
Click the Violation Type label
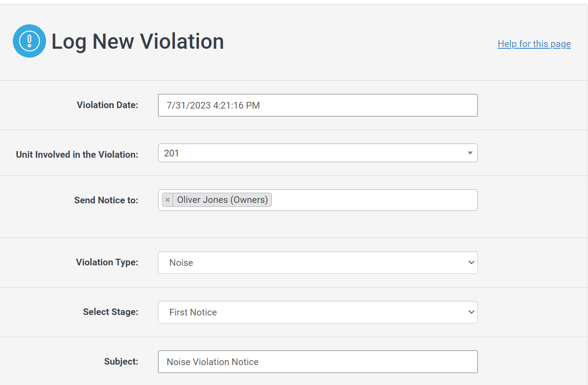coord(107,262)
